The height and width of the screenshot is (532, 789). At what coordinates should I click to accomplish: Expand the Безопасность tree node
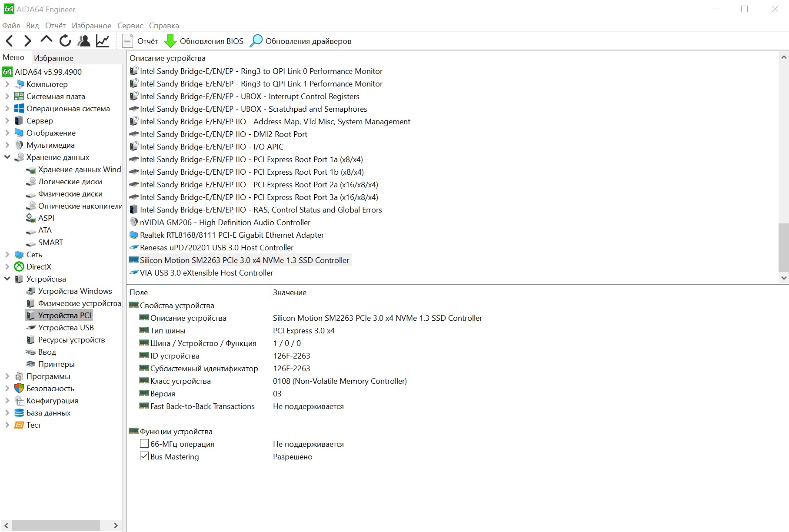[7, 388]
